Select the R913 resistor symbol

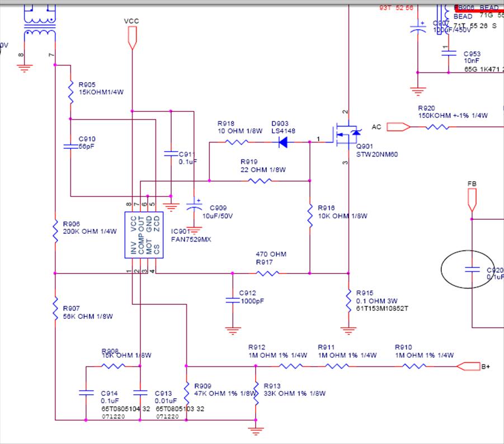pyautogui.click(x=256, y=393)
